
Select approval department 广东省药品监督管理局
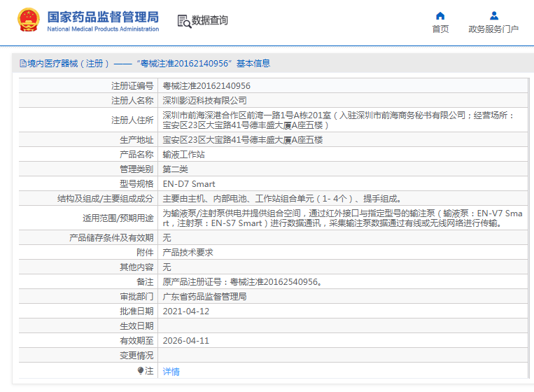click(204, 297)
